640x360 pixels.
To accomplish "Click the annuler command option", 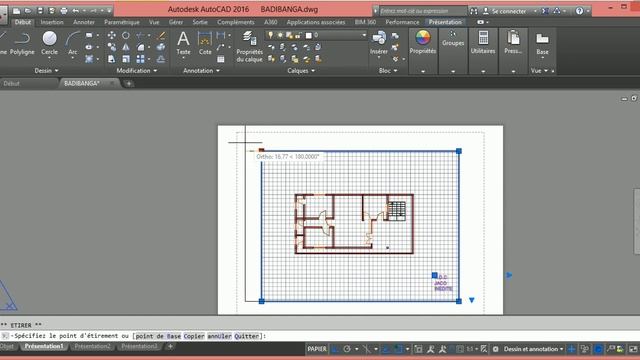I will 219,336.
